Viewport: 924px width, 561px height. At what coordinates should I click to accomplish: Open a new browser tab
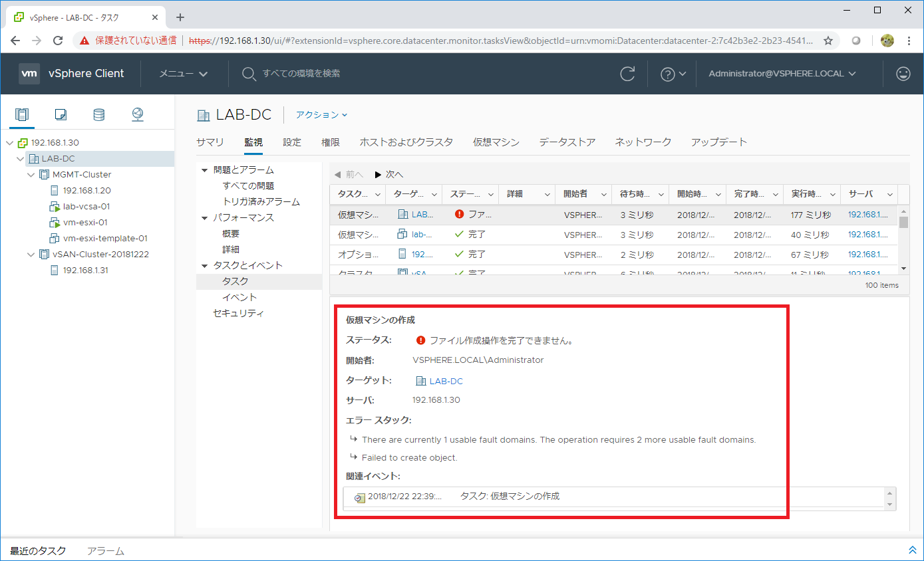pyautogui.click(x=180, y=17)
